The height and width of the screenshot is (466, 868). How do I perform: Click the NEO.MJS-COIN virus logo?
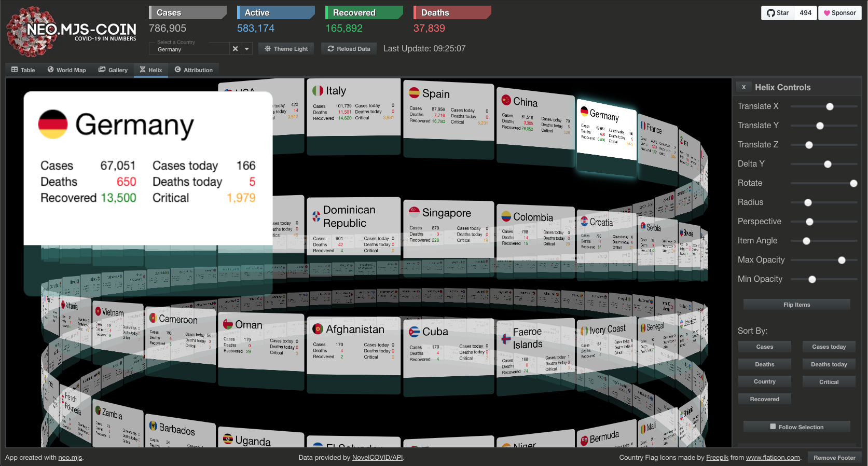tap(71, 32)
